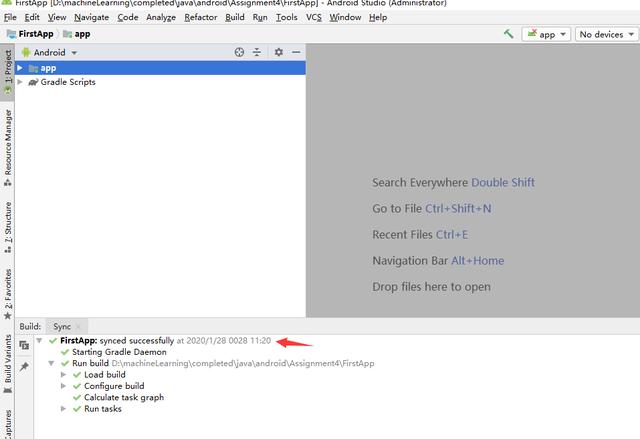Screen dimensions: 640x439
Task: Open the app run configuration dropdown
Action: pos(546,34)
